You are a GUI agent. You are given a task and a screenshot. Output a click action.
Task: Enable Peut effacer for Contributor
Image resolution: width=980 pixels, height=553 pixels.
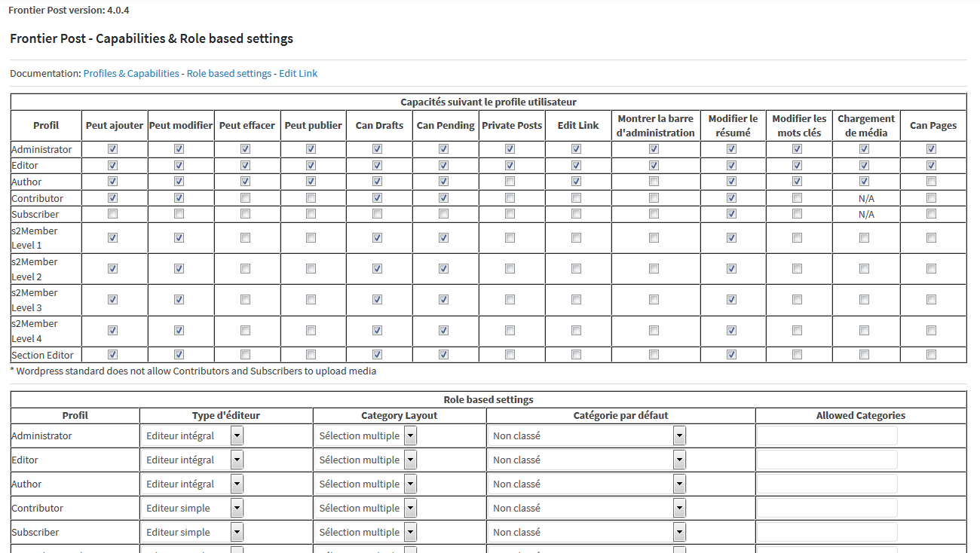click(246, 198)
